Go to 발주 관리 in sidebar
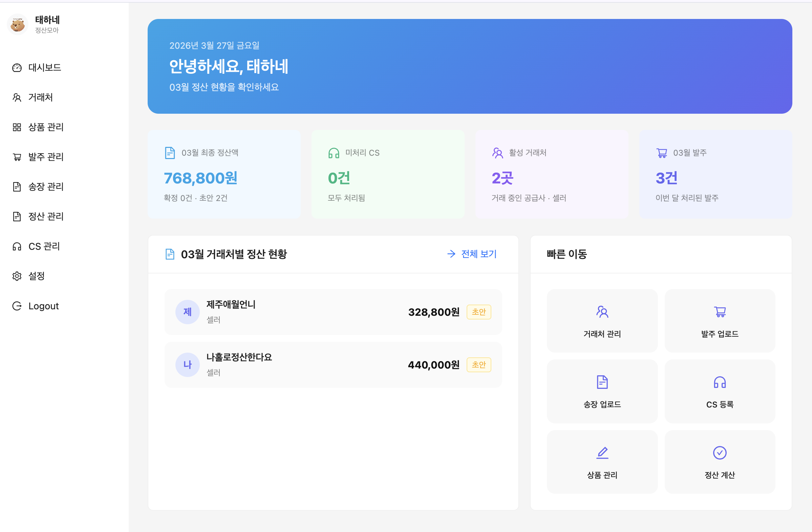 pyautogui.click(x=46, y=157)
